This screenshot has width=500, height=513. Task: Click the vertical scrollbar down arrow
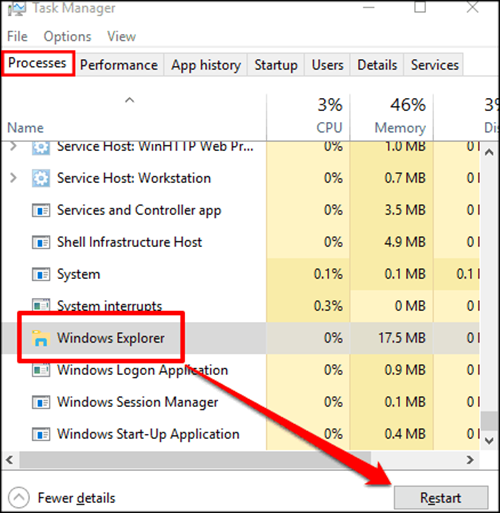(x=489, y=441)
